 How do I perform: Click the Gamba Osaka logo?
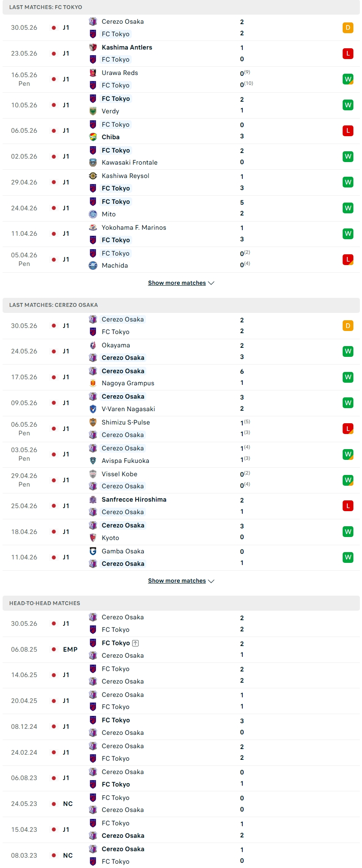[93, 551]
